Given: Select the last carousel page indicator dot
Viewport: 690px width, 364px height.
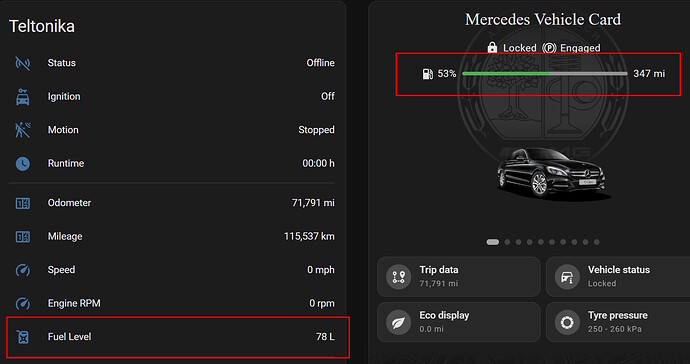Looking at the screenshot, I should pos(597,242).
